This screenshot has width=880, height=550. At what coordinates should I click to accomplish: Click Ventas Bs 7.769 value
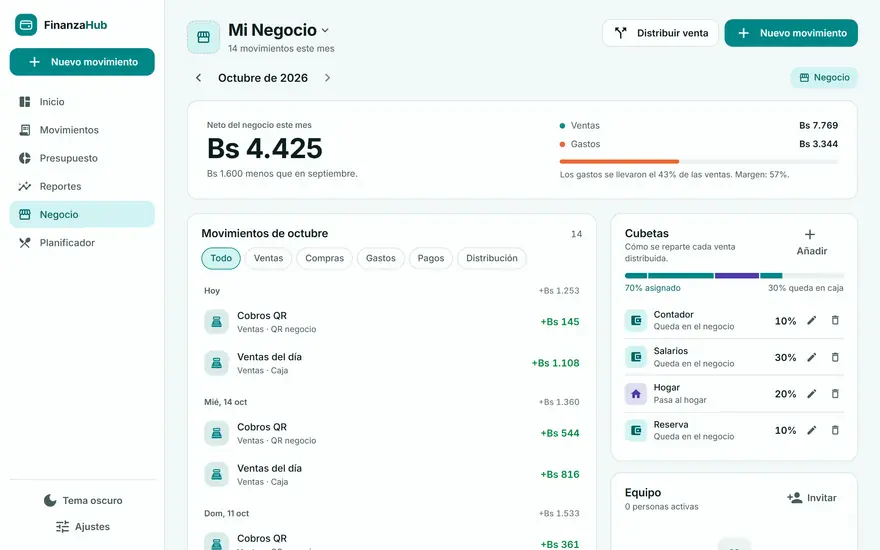pos(818,125)
